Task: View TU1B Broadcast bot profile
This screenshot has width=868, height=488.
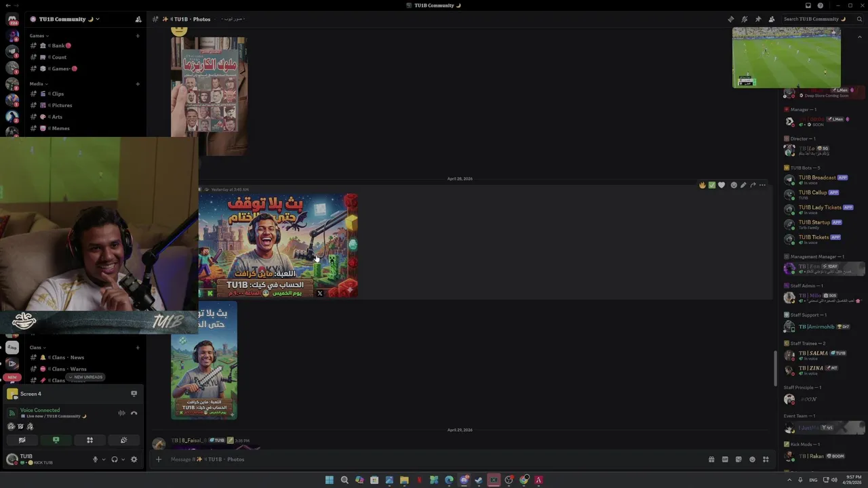Action: pos(823,180)
